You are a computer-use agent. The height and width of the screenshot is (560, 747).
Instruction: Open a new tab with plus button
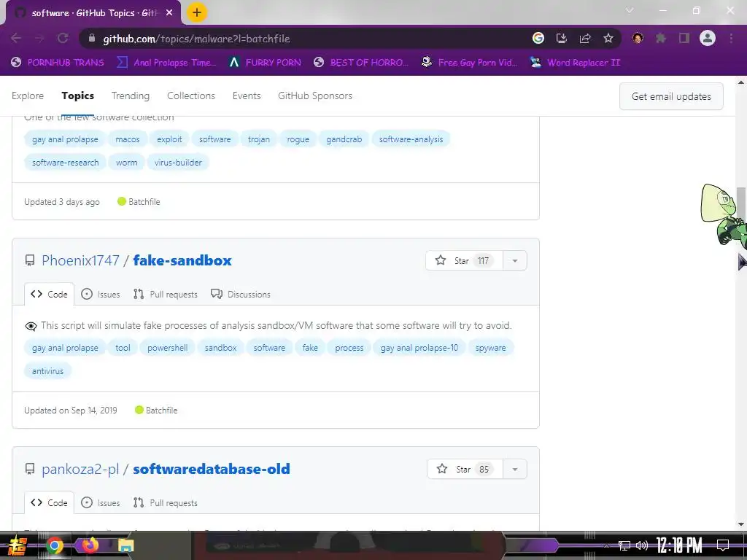(197, 12)
